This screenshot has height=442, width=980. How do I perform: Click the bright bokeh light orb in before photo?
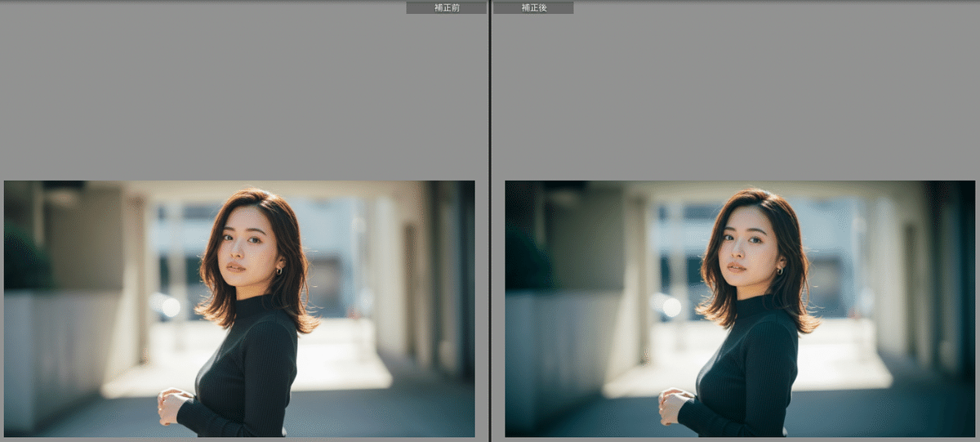(170, 307)
